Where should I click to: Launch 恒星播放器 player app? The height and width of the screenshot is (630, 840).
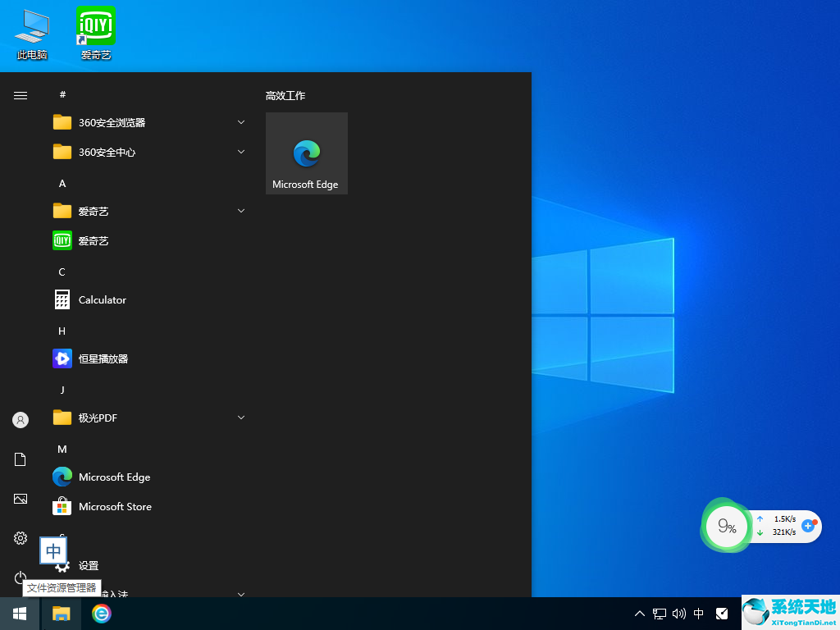(149, 358)
